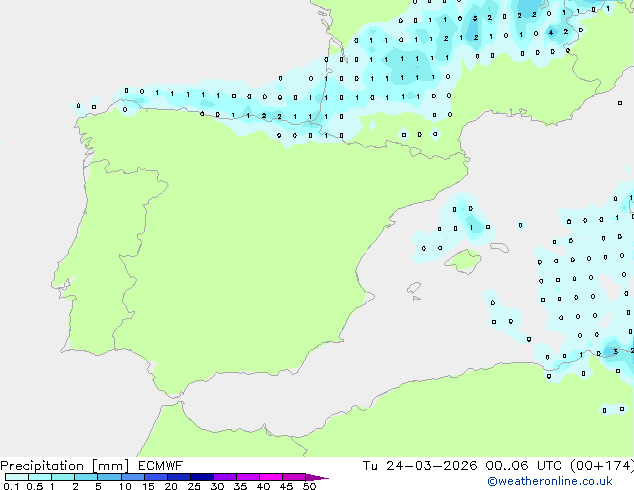Click the "00..06 UTC" time range text

(x=524, y=466)
